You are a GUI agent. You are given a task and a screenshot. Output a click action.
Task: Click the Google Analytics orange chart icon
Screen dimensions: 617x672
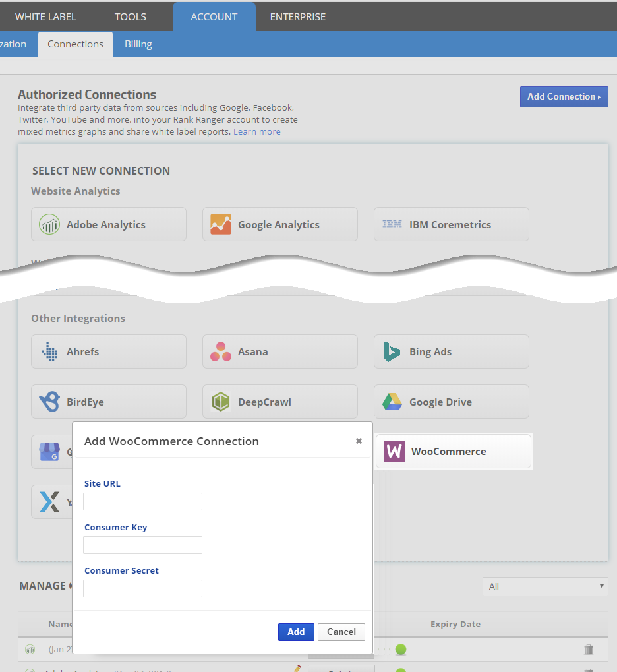point(221,224)
